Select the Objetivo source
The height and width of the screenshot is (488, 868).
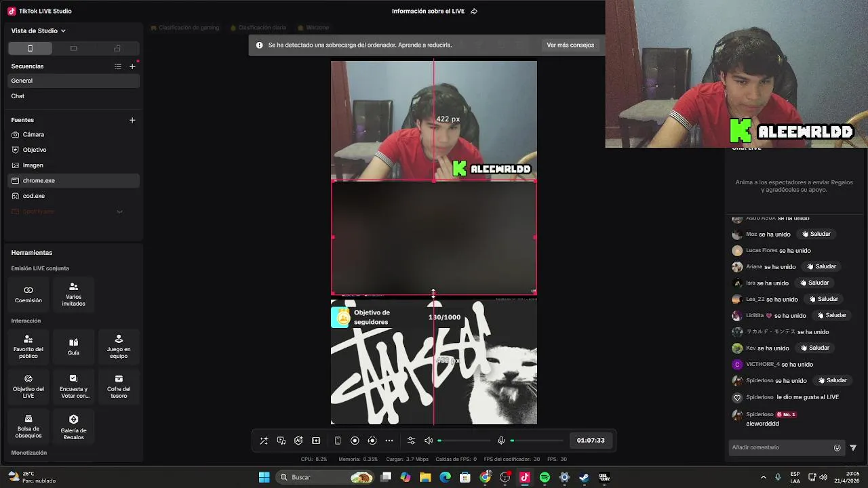(x=73, y=150)
